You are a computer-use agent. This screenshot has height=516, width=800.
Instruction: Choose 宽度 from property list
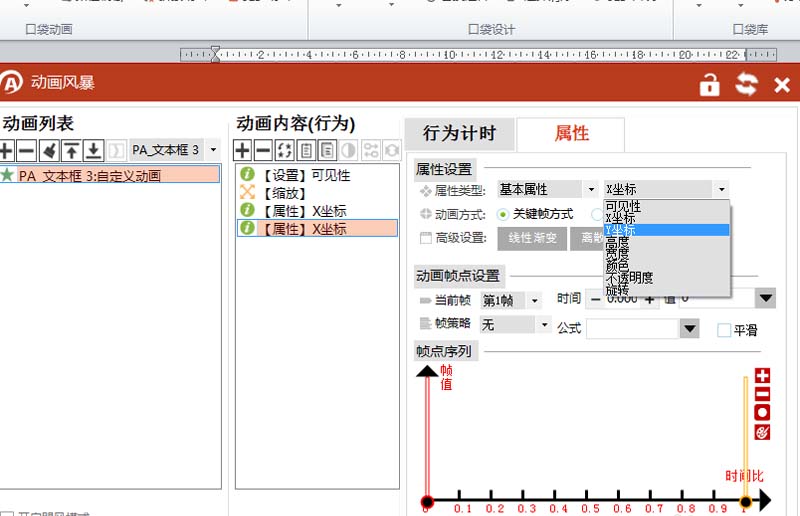[x=666, y=253]
